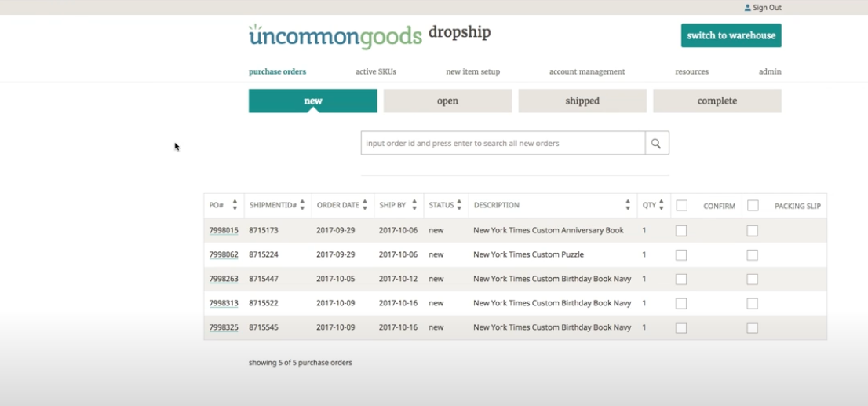Click shipment ID 8715447
868x406 pixels.
pyautogui.click(x=264, y=279)
